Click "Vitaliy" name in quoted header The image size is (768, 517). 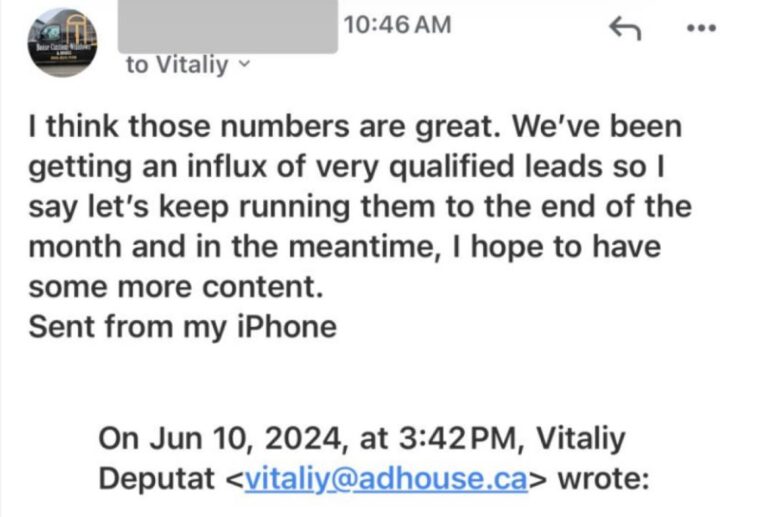(595, 438)
